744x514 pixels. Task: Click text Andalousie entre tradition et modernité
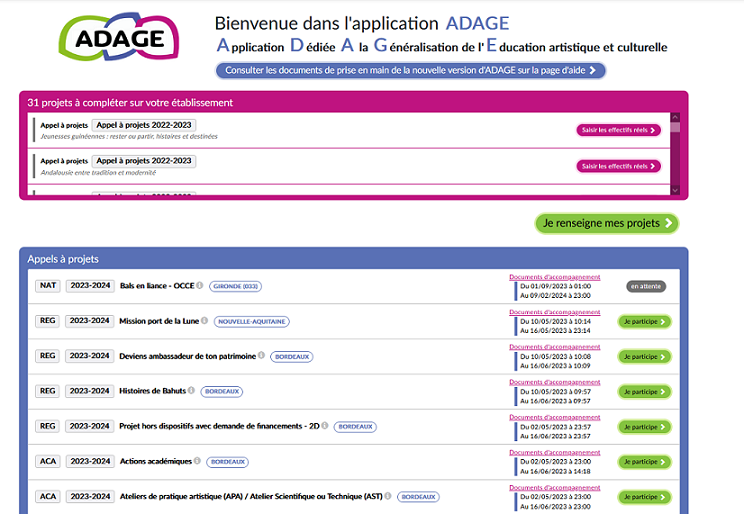tap(98, 173)
